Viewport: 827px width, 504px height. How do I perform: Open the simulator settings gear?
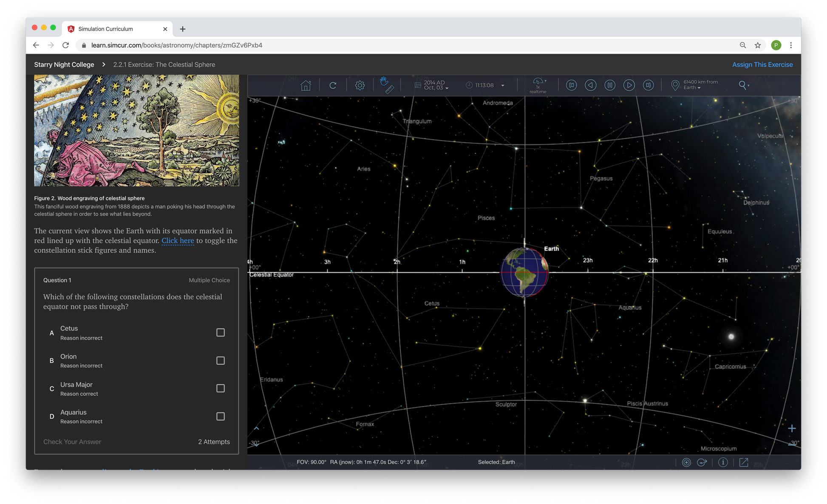360,85
